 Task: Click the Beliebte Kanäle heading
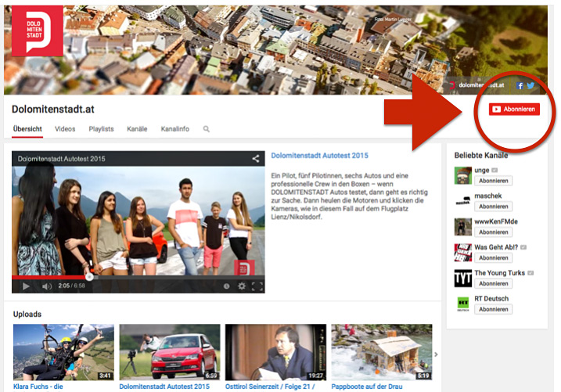[x=481, y=155]
